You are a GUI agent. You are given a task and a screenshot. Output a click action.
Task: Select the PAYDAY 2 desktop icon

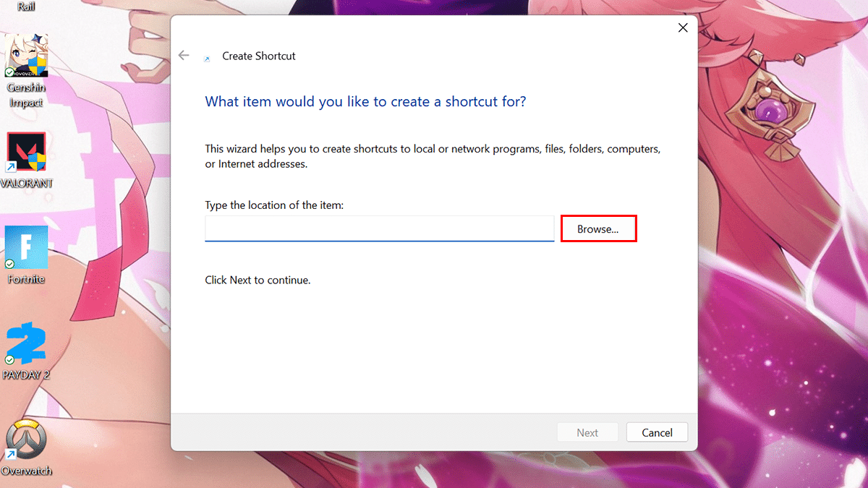(26, 351)
